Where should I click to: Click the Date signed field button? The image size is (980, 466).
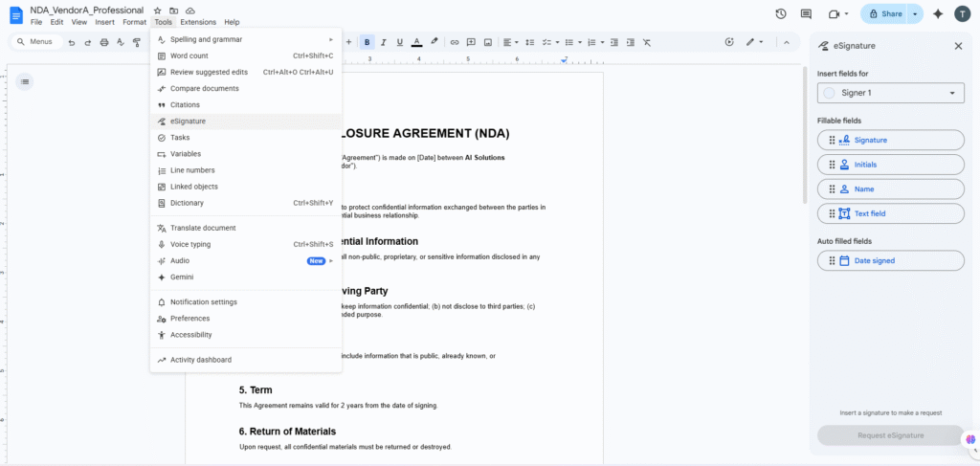pos(890,260)
